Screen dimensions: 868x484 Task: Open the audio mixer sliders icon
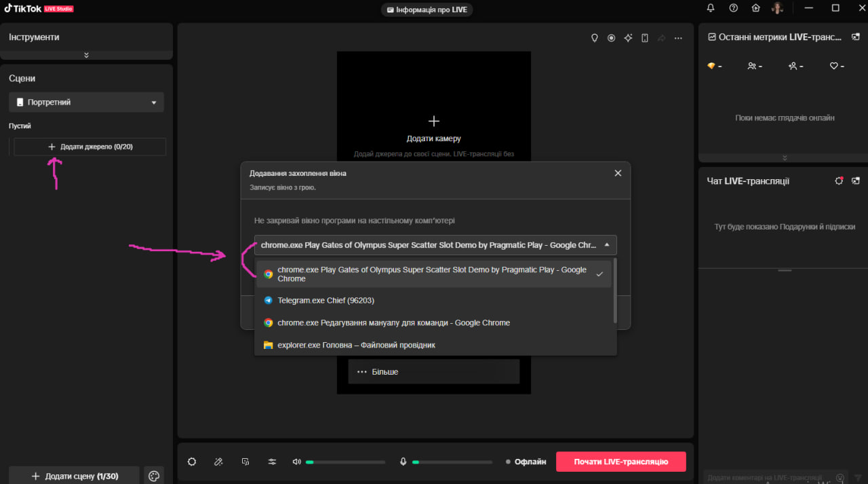272,462
